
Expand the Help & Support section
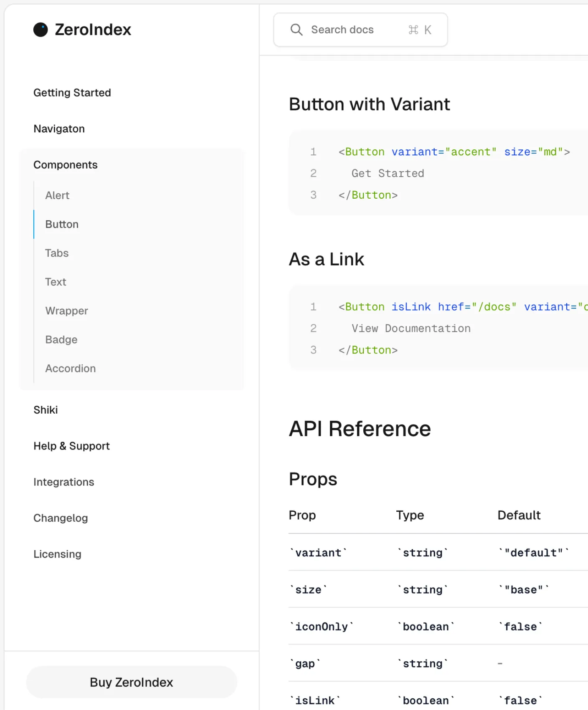tap(71, 446)
